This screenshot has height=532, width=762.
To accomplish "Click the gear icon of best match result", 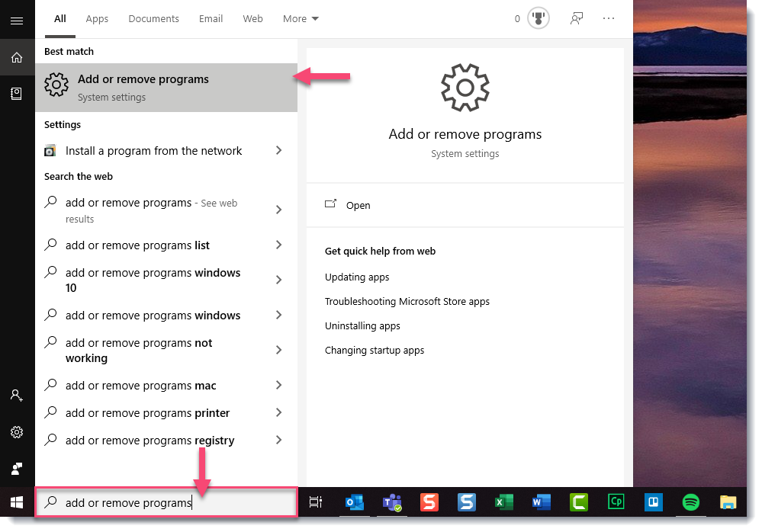I will click(x=56, y=85).
